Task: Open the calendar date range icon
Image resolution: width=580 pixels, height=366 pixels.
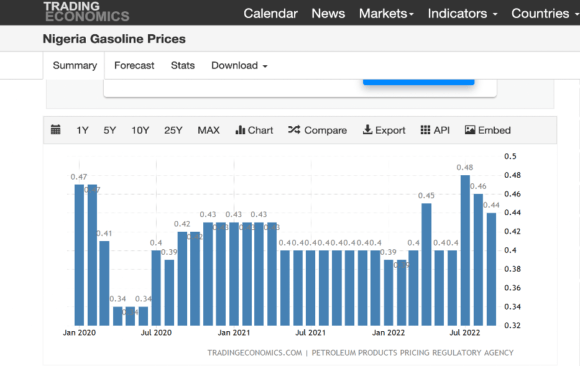Action: coord(55,130)
